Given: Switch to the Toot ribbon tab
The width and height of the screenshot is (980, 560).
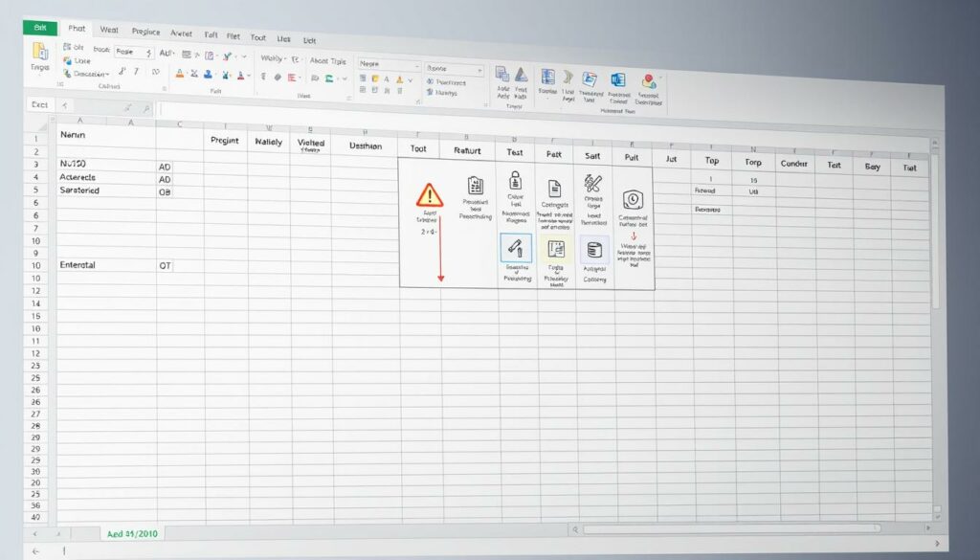Looking at the screenshot, I should 258,37.
